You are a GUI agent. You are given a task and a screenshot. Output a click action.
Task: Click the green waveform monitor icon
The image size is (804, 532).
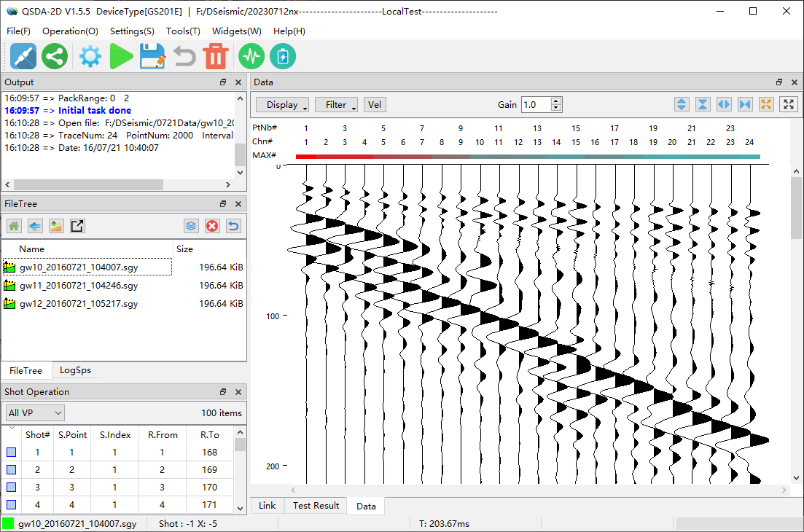pyautogui.click(x=251, y=56)
